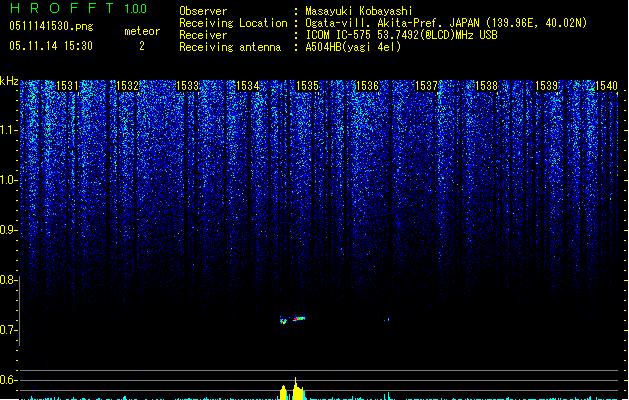This screenshot has width=629, height=400.
Task: Click the 0.8 kHz axis label
Action: (8, 280)
